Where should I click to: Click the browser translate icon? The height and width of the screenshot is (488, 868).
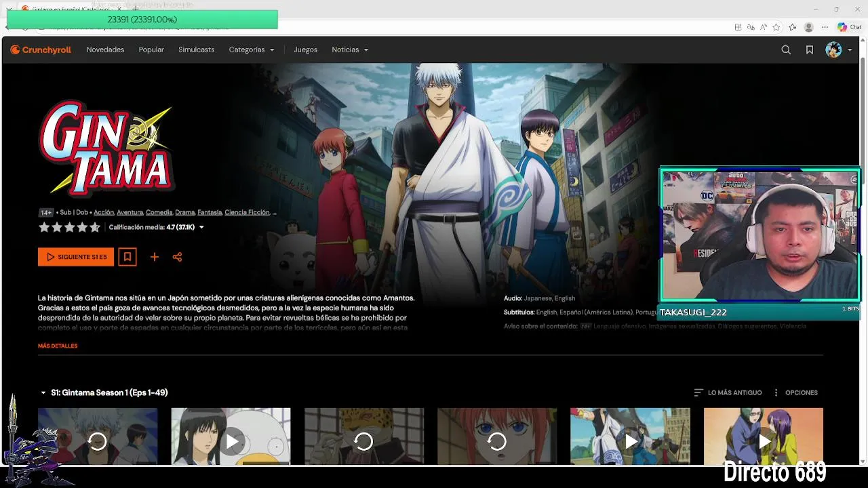pos(751,27)
